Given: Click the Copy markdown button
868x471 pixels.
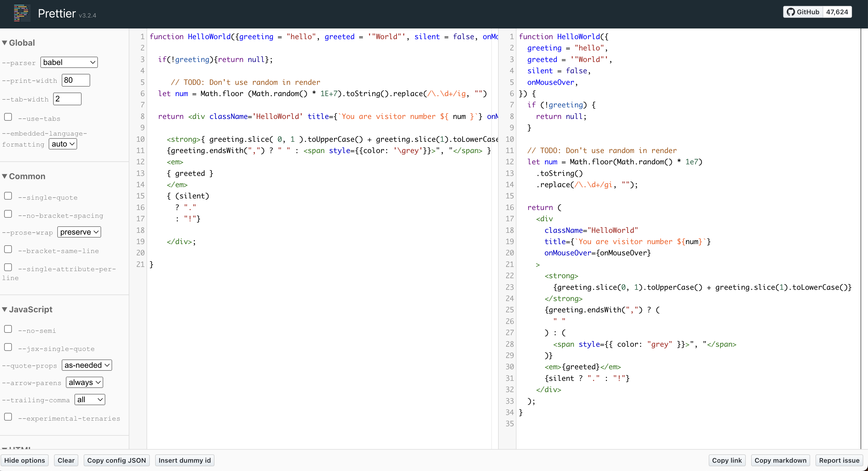Looking at the screenshot, I should coord(780,460).
